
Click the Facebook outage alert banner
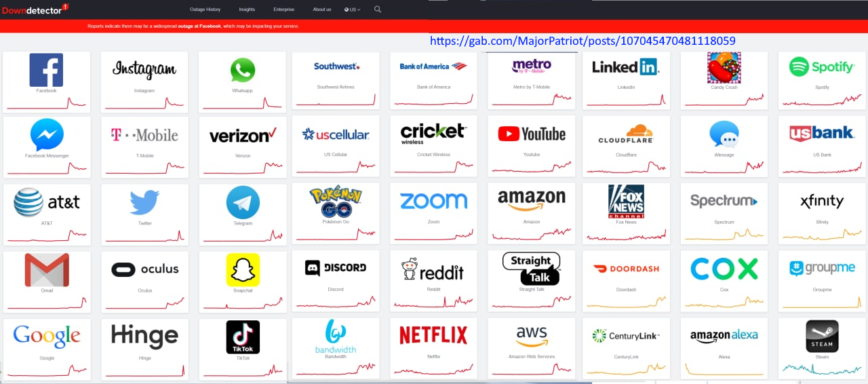click(x=434, y=26)
